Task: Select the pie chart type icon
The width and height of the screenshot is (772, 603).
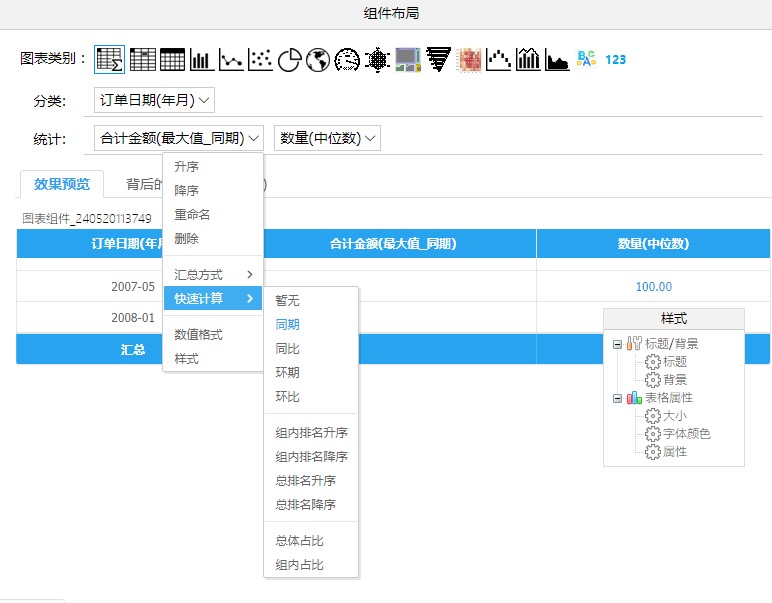Action: click(289, 60)
